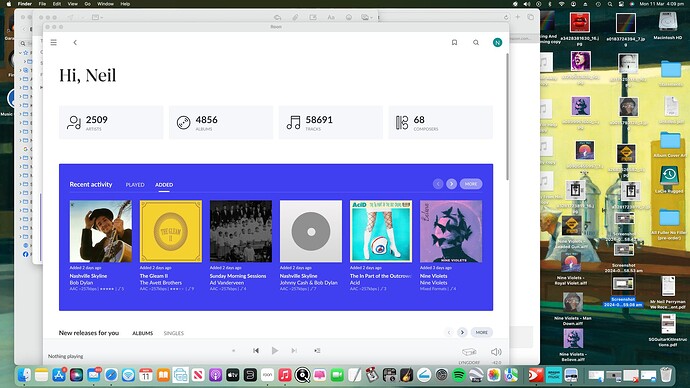Grab the Roon window vertical scrollbar
The image size is (690, 388).
pyautogui.click(x=507, y=117)
